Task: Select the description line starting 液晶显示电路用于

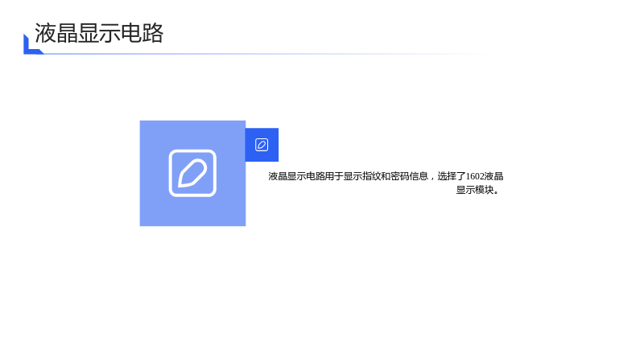Action: tap(386, 176)
